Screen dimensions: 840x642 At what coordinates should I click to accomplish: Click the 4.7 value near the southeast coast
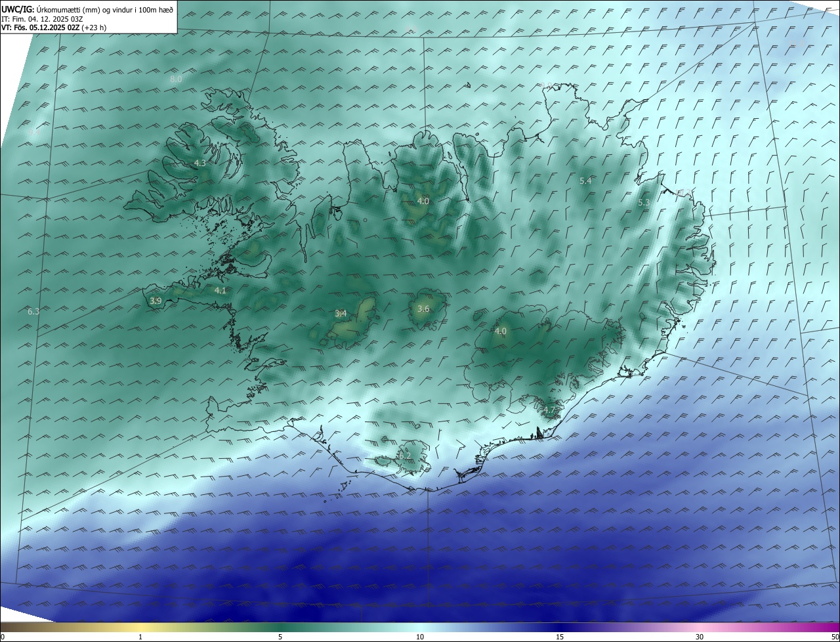point(549,411)
